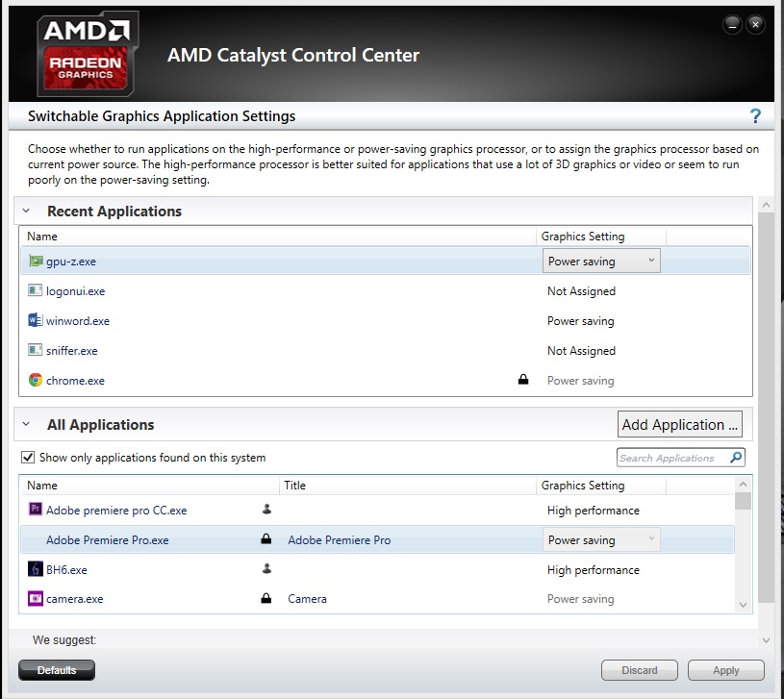This screenshot has height=699, width=784.
Task: Click the camera.exe purple camera icon
Action: click(35, 598)
